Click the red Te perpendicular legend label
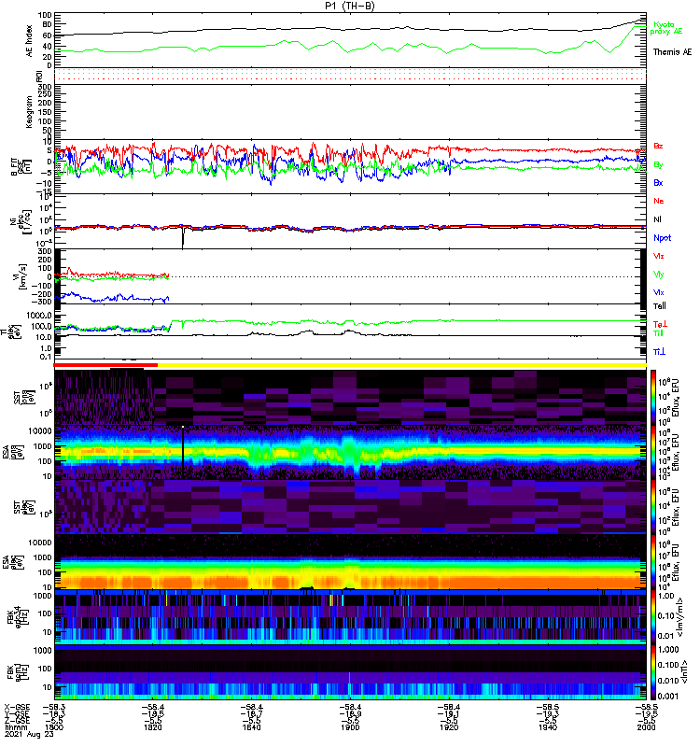The width and height of the screenshot is (700, 747). [660, 324]
